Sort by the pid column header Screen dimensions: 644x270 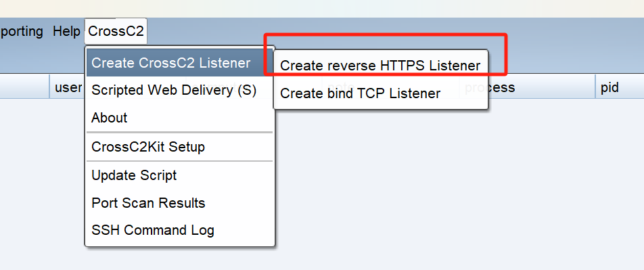[x=620, y=87]
